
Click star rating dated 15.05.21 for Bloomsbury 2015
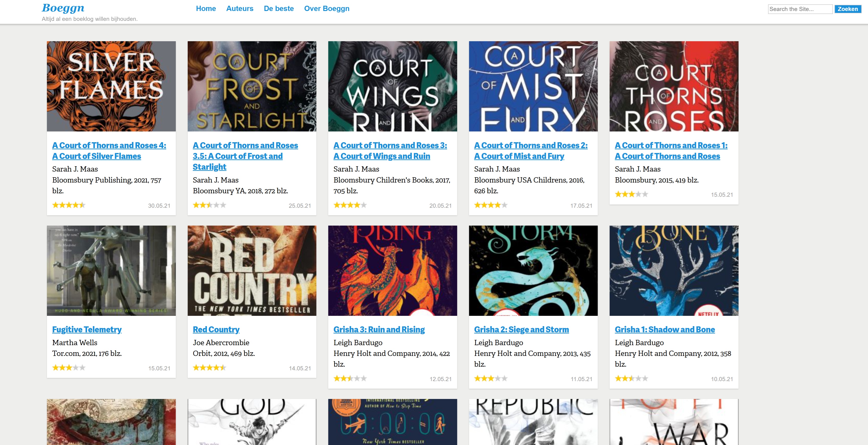[632, 194]
